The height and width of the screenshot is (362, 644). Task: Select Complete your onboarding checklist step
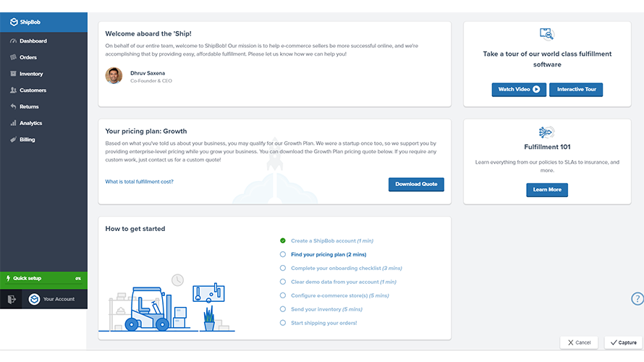336,269
